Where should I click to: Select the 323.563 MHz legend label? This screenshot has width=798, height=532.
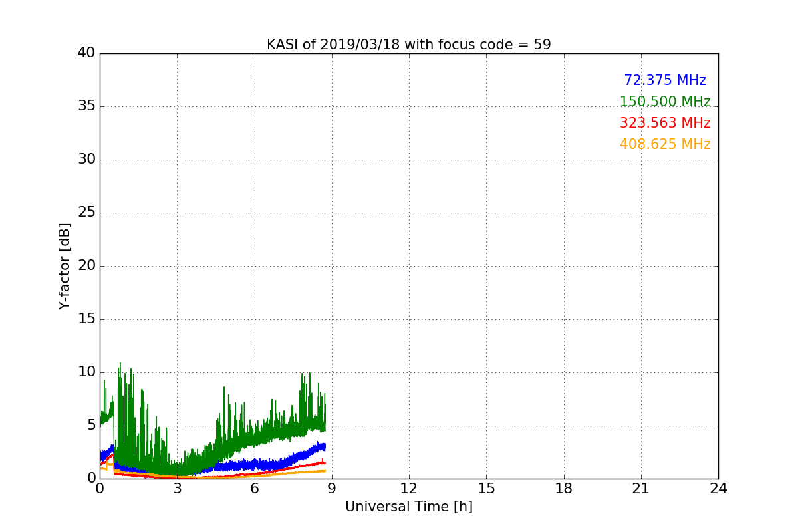point(665,123)
